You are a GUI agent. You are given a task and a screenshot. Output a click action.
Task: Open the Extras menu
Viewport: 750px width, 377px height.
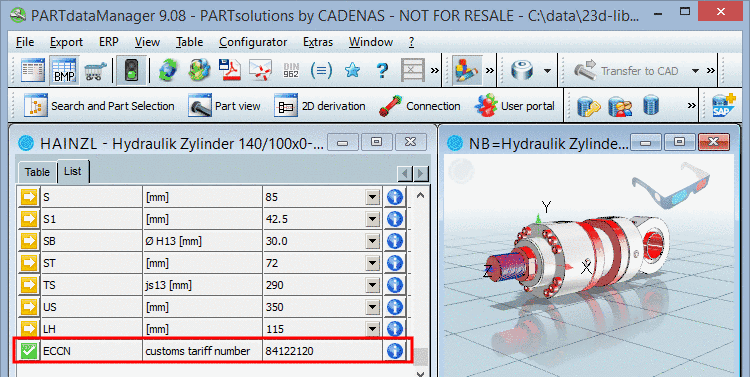point(318,42)
